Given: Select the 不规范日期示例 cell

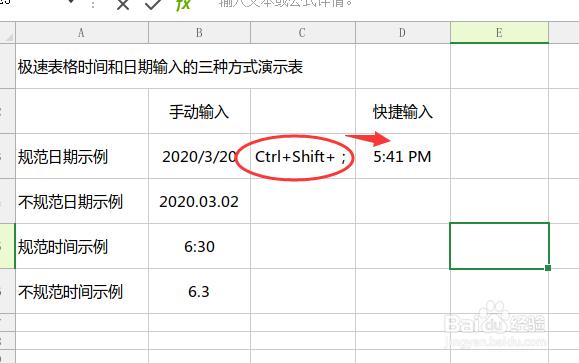Looking at the screenshot, I should click(82, 202).
